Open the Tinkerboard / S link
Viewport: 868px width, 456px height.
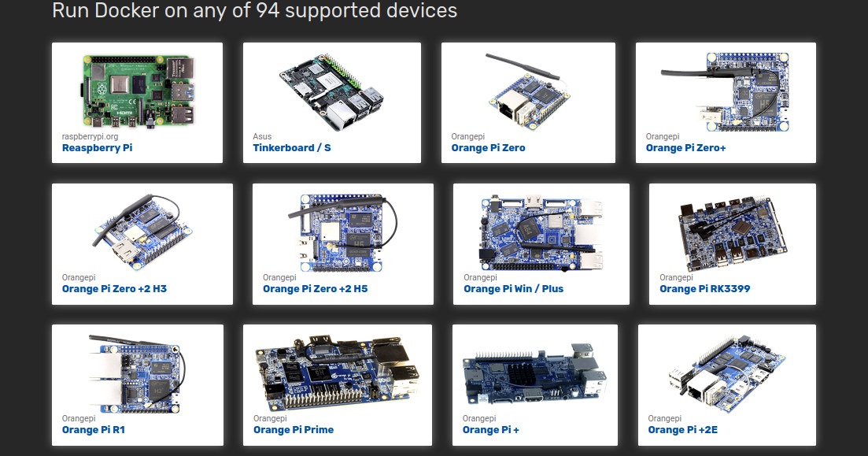(x=292, y=148)
